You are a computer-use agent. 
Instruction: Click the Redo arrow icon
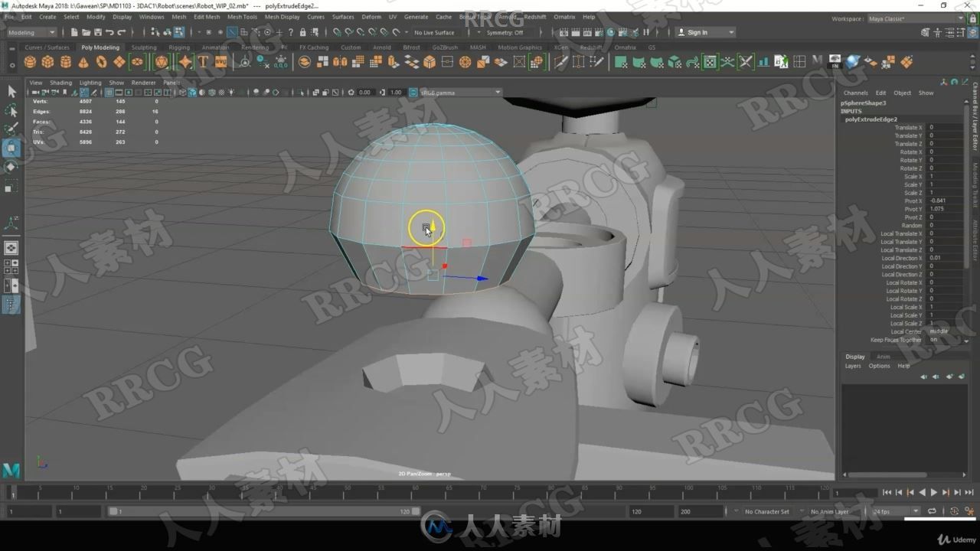tap(122, 32)
